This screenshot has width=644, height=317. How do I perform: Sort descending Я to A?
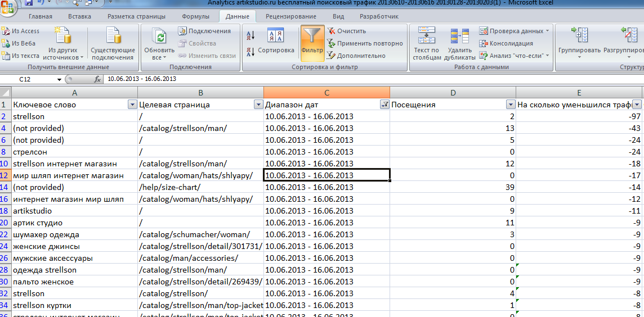point(251,52)
